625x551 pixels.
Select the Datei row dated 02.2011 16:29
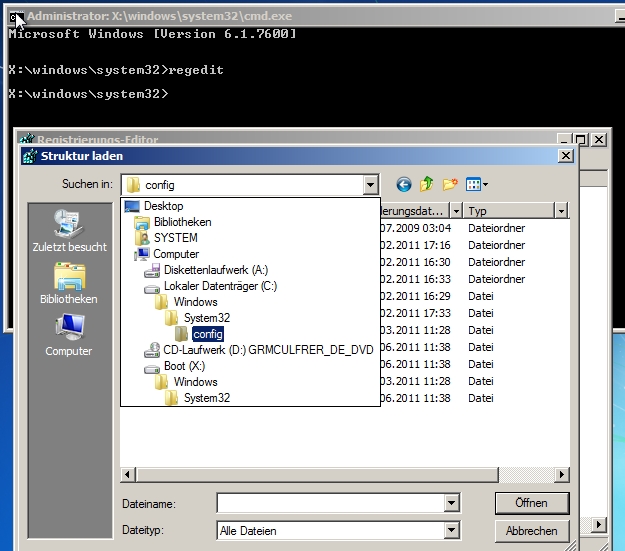(474, 296)
